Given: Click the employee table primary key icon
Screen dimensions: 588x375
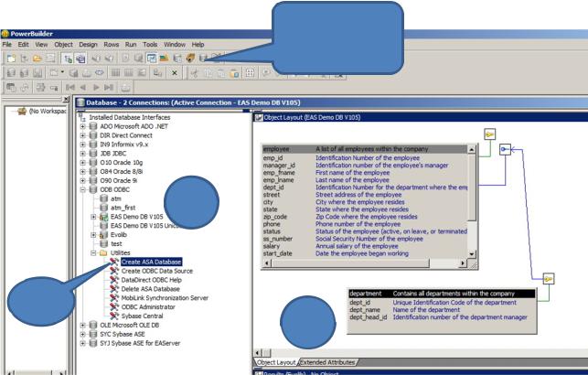Looking at the screenshot, I should [x=489, y=134].
